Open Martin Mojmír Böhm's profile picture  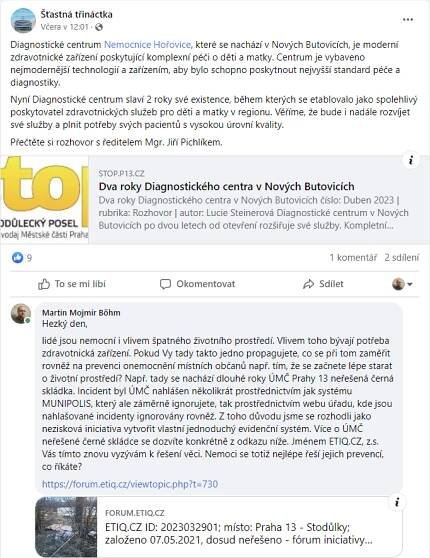pos(21,314)
